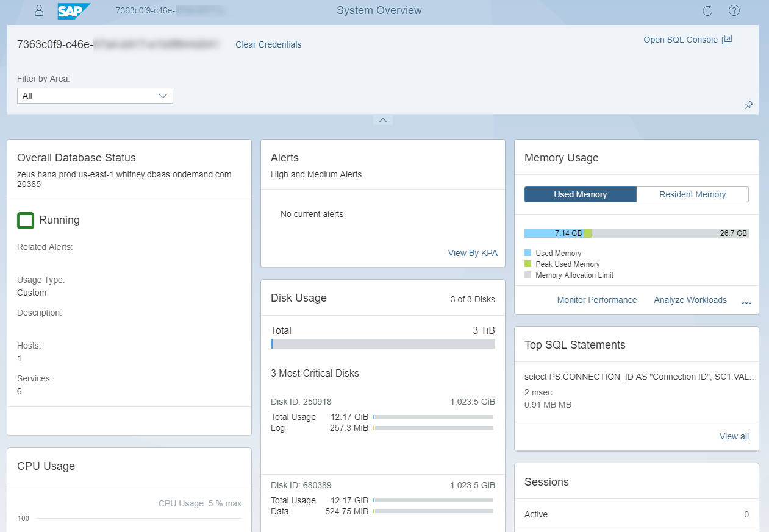Open the Overall Database Status card title

[76, 158]
